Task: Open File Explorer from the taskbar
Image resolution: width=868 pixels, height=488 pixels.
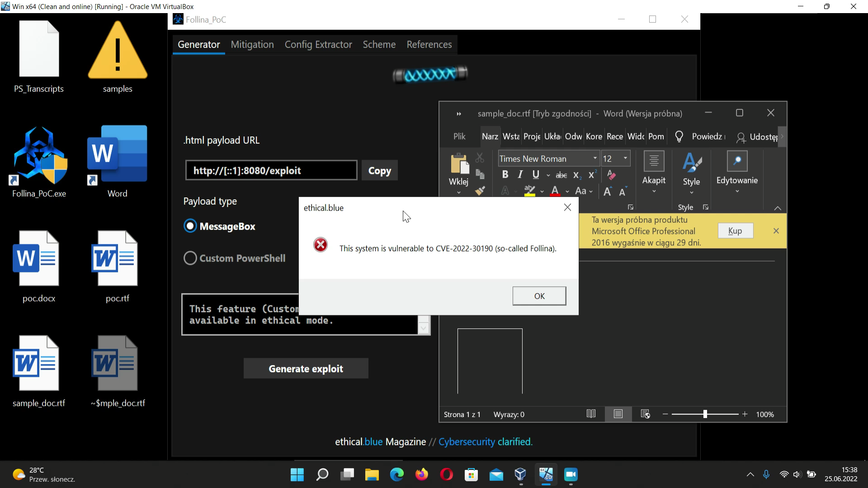Action: pos(372,474)
